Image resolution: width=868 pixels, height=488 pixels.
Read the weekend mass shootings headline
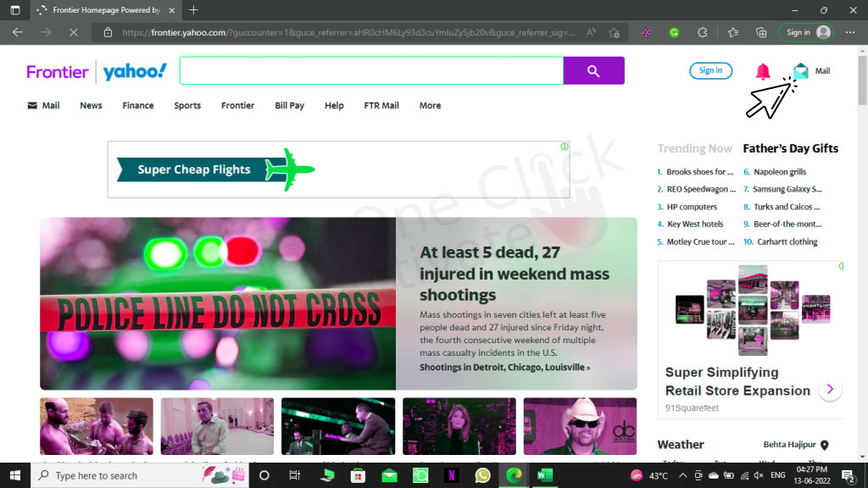tap(515, 274)
